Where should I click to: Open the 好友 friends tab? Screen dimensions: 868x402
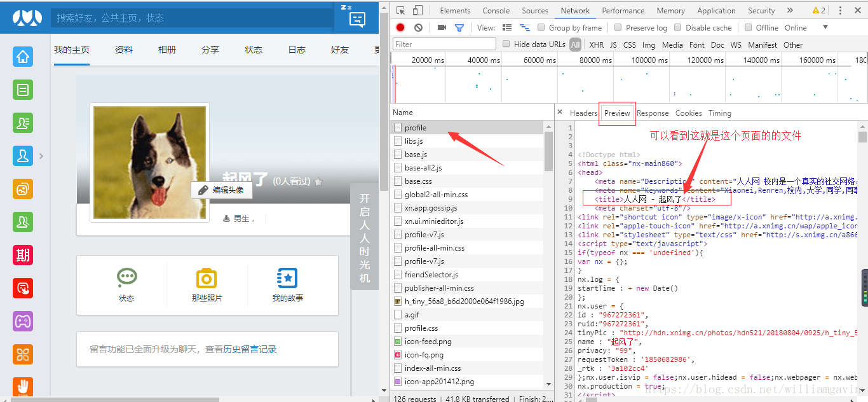340,50
